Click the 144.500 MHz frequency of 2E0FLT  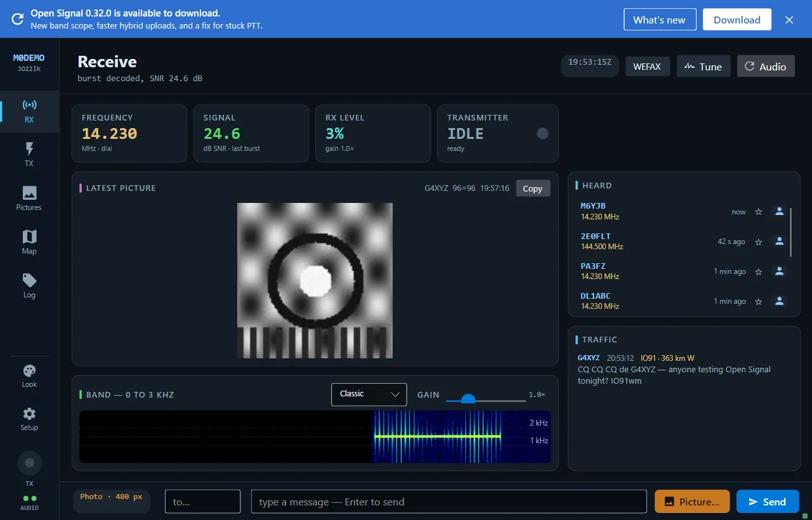coord(602,247)
